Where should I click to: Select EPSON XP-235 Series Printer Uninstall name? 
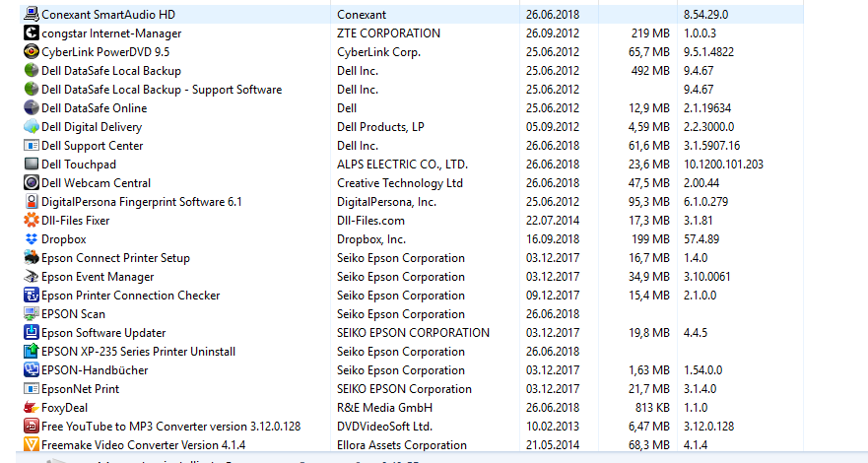point(138,352)
